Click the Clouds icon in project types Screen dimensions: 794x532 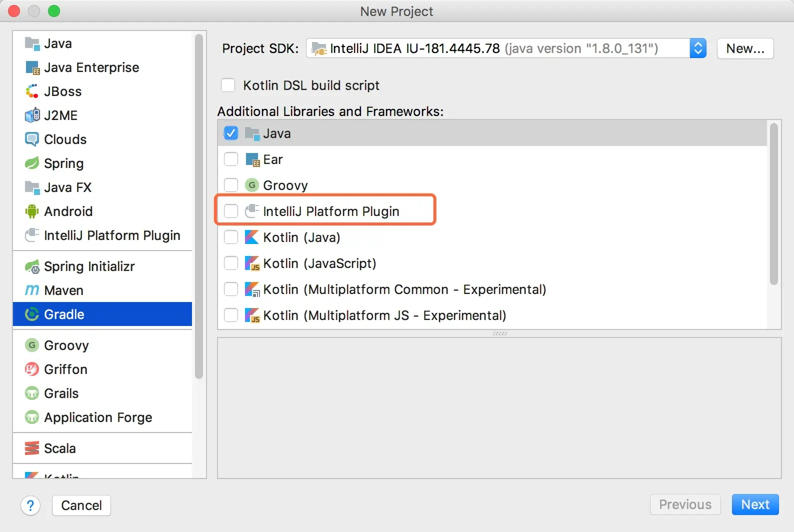32,139
